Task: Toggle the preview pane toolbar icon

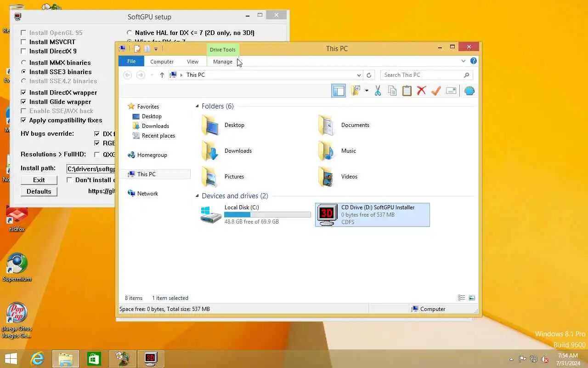Action: click(339, 91)
